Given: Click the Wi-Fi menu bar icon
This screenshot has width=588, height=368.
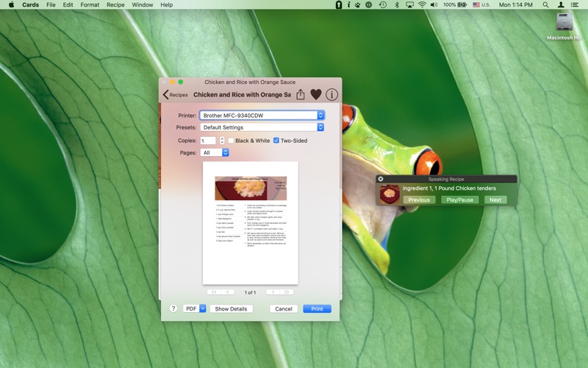Looking at the screenshot, I should 422,4.
